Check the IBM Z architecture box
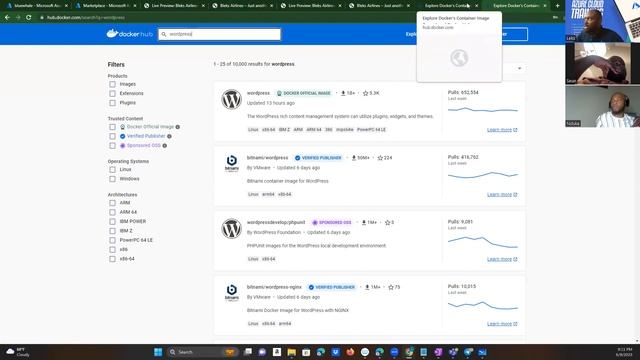640x360 pixels. tap(112, 231)
